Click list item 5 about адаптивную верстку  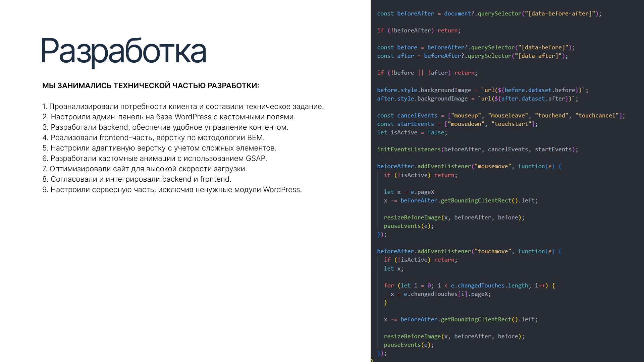click(159, 148)
